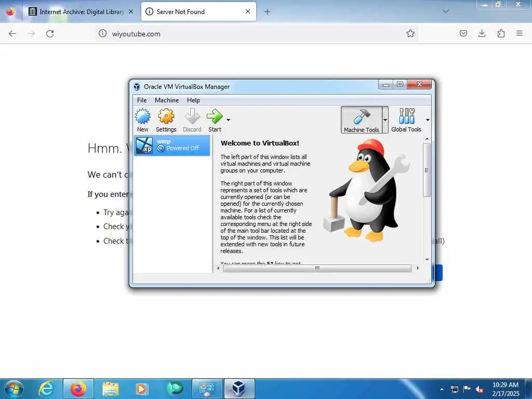Screen dimensions: 532x399
Task: Click the Welcome to VirtualBox! heading
Action: [260, 143]
